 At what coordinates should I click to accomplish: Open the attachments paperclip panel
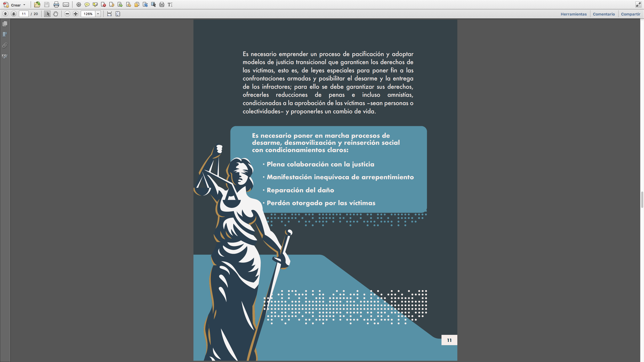[5, 46]
